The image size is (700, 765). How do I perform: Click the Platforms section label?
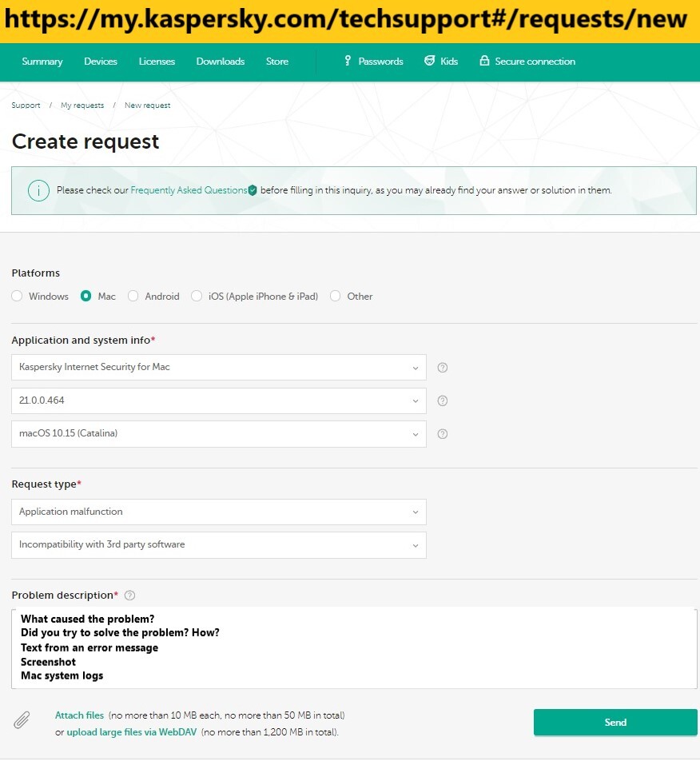[36, 273]
